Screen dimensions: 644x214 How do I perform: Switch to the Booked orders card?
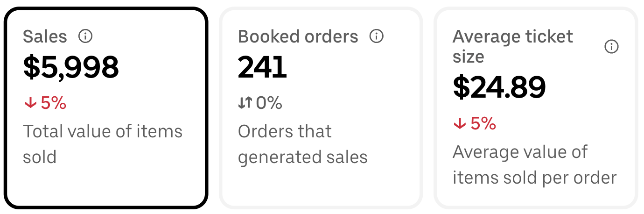(321, 107)
